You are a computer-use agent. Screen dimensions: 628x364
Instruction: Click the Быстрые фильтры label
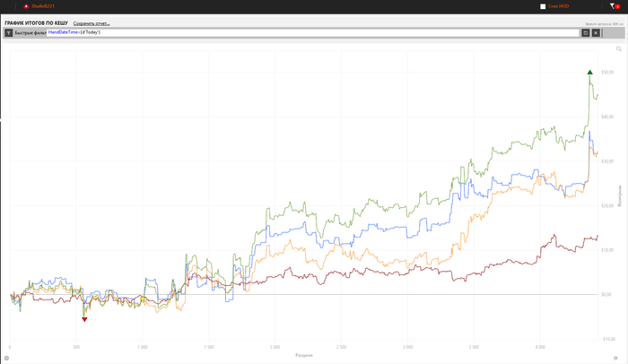tap(31, 33)
